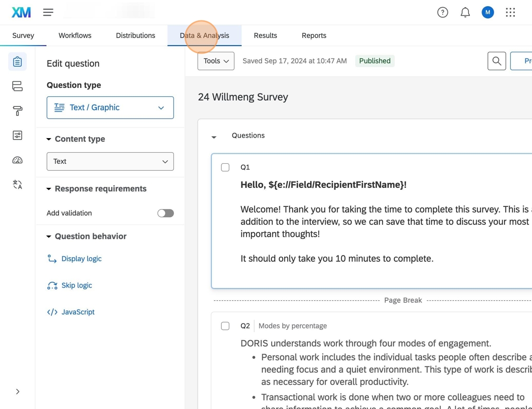This screenshot has width=532, height=409.
Task: Select the Survey flow sidebar icon
Action: tap(18, 86)
